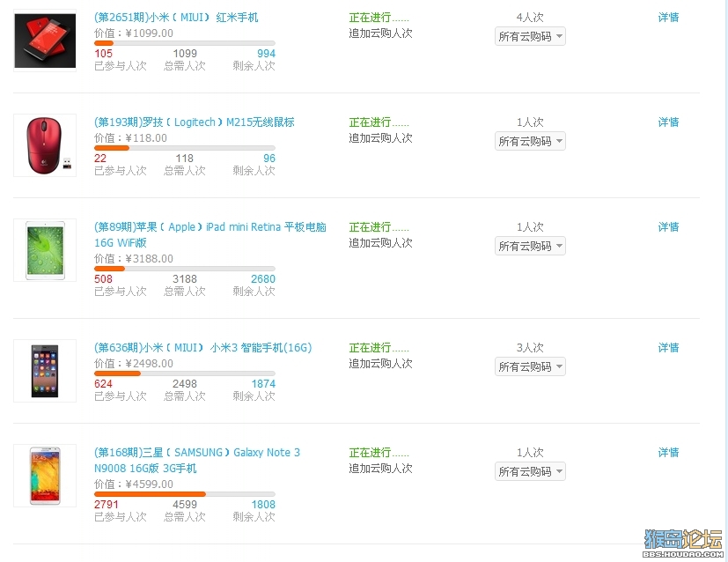The width and height of the screenshot is (728, 562).
Task: Click 追加云购人次 for Galaxy Note 3
Action: (x=380, y=469)
